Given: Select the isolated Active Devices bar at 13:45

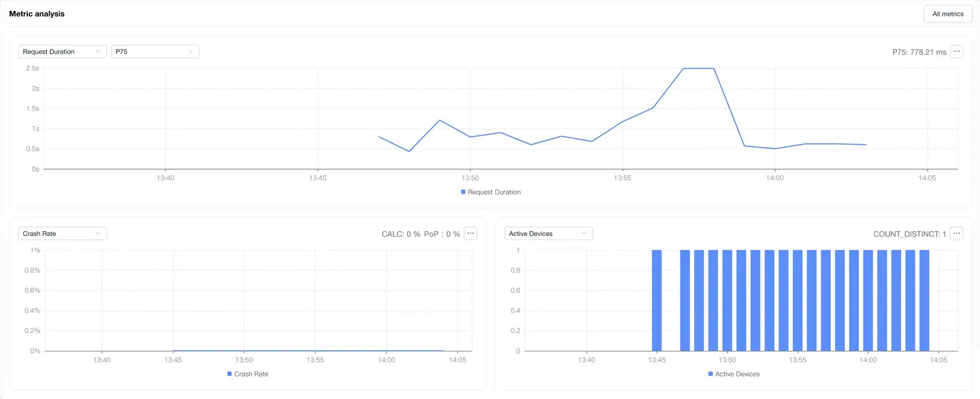Looking at the screenshot, I should [657, 300].
